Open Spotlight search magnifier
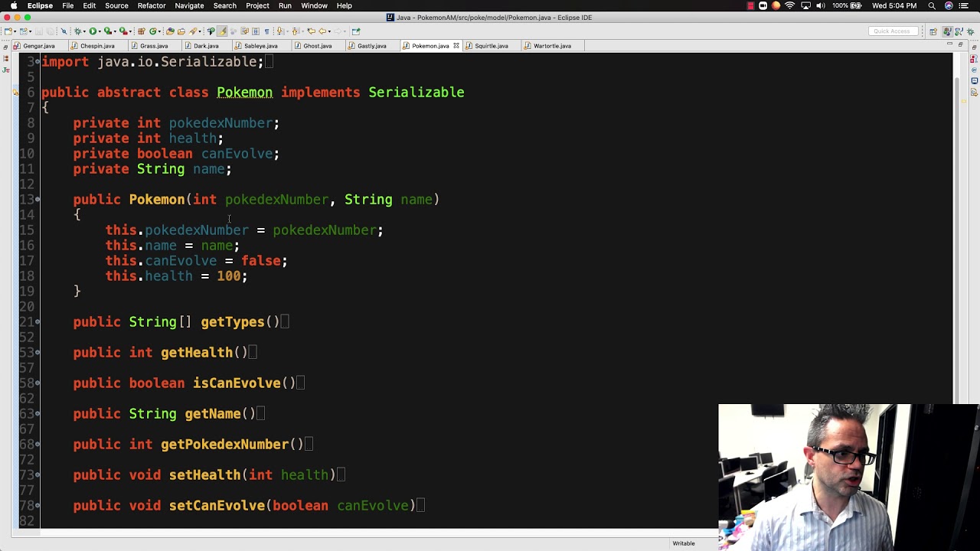This screenshot has width=980, height=551. (932, 5)
